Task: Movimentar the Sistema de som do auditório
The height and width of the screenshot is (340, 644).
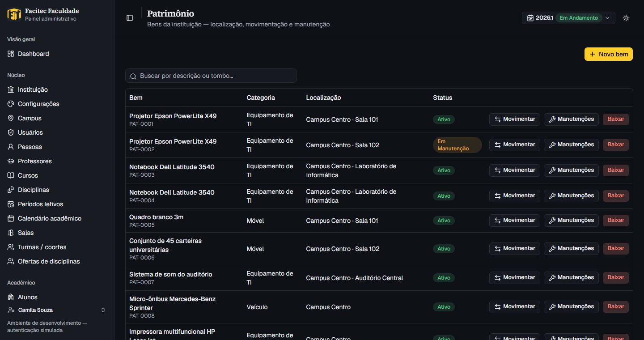Action: click(515, 277)
